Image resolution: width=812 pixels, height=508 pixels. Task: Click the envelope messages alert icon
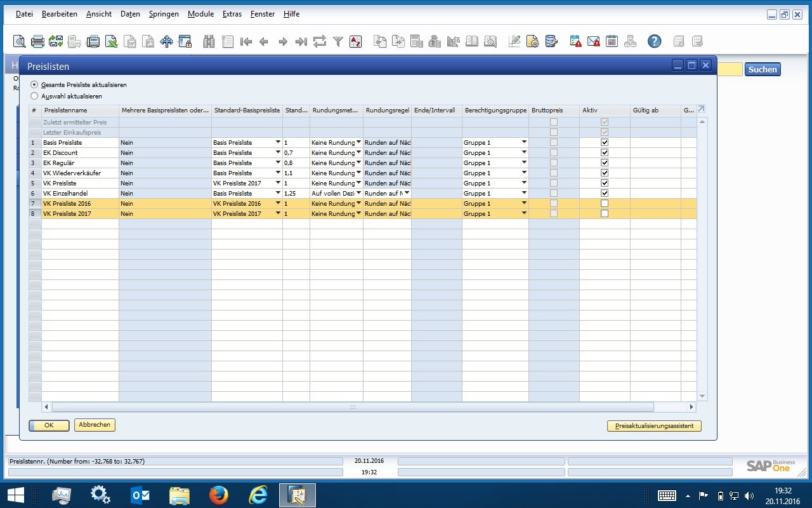click(593, 42)
